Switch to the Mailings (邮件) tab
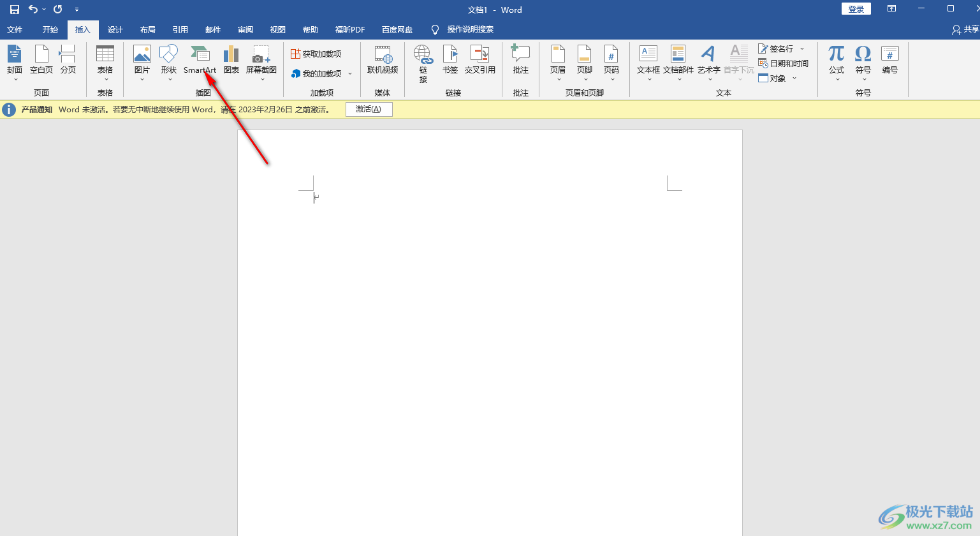Viewport: 980px width, 536px height. [213, 30]
